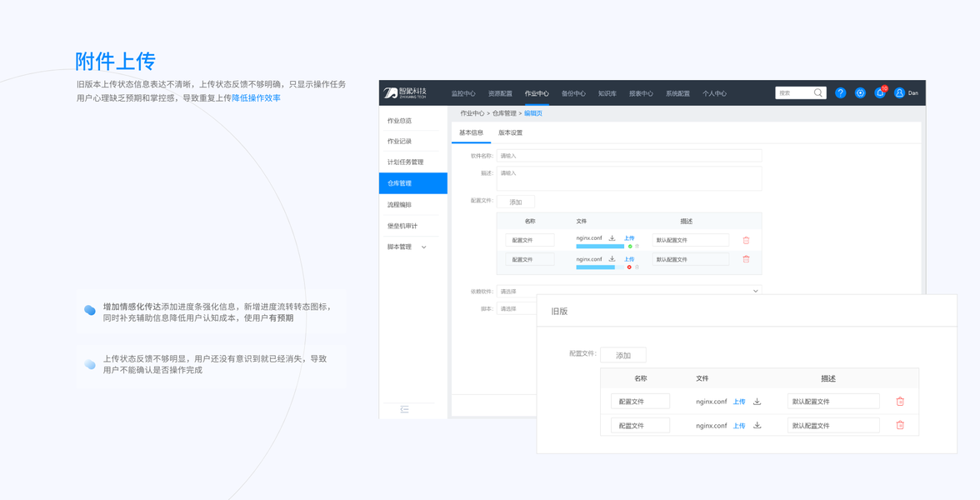Screen dimensions: 980x500
Task: Download nginx.conf in the green-check status row
Action: (x=612, y=238)
